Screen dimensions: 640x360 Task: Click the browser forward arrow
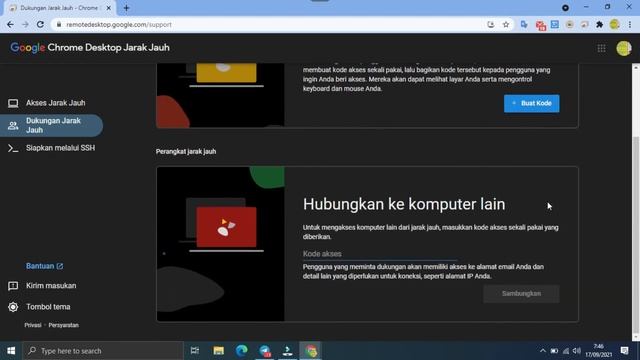(25, 24)
